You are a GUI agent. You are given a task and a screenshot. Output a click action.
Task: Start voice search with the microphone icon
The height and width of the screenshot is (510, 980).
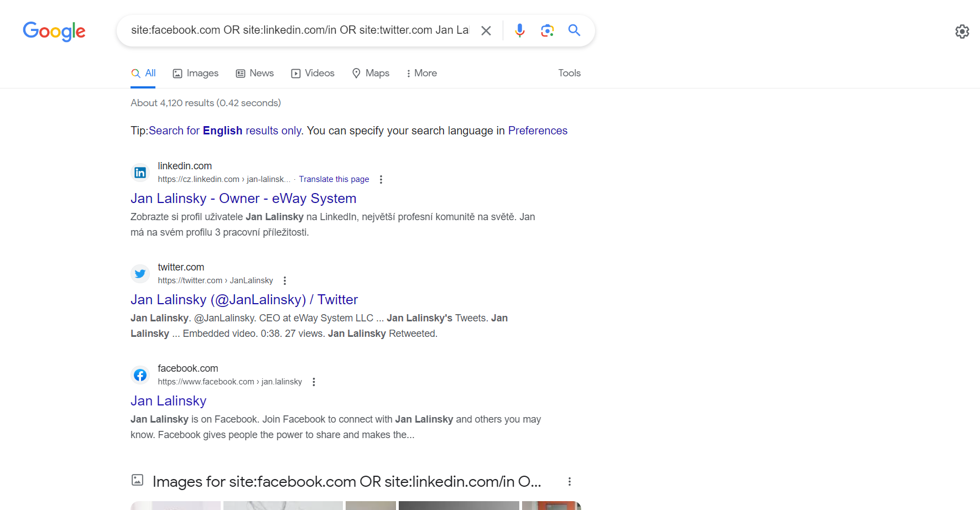pos(519,30)
